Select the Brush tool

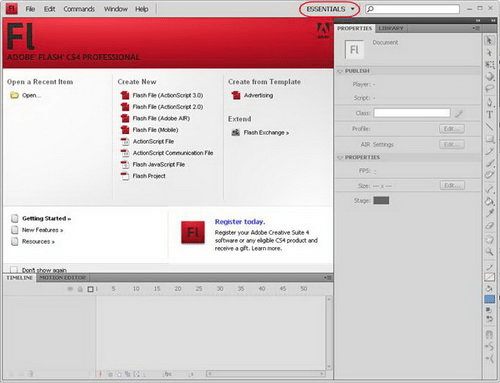click(489, 163)
